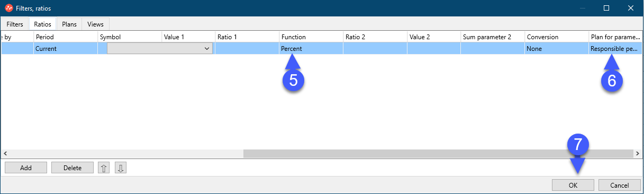The image size is (644, 194).
Task: Select the Period column header
Action: click(66, 37)
